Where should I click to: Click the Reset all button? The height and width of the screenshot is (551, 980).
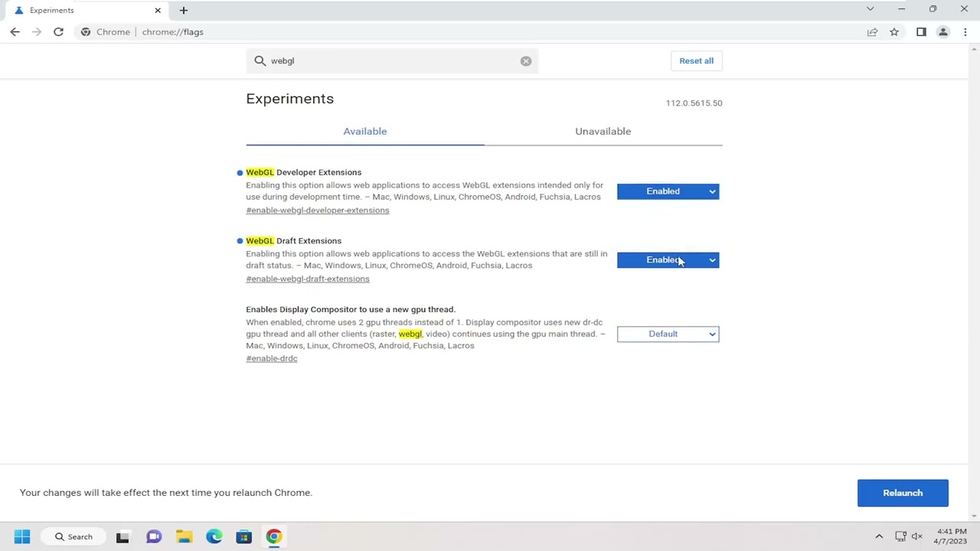pyautogui.click(x=696, y=61)
